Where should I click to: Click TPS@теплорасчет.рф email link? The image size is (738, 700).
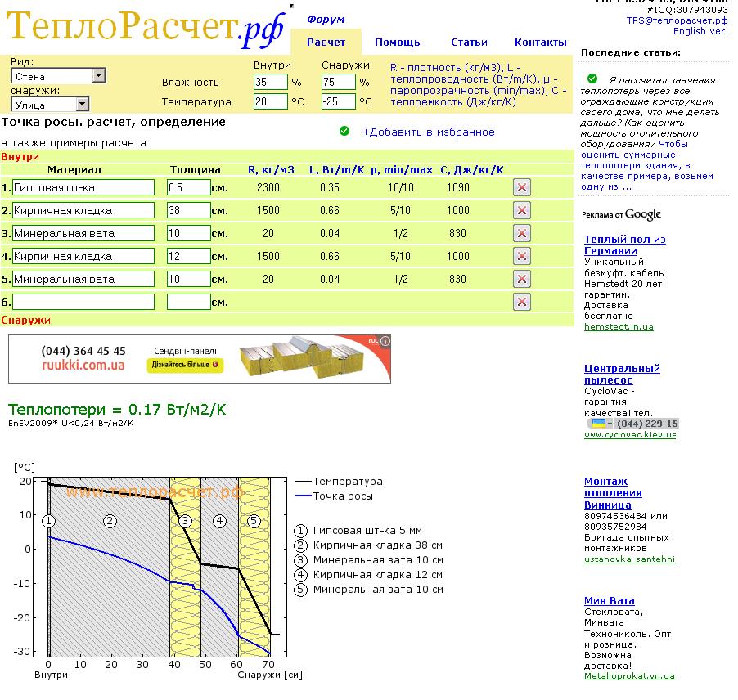677,20
